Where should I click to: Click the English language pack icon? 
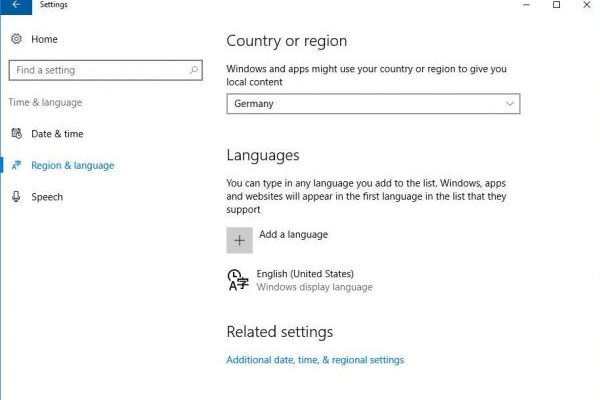click(x=238, y=280)
